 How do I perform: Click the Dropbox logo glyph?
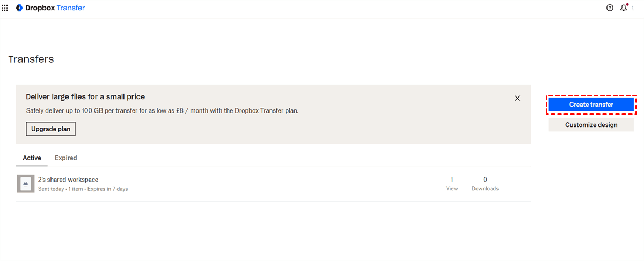click(19, 8)
